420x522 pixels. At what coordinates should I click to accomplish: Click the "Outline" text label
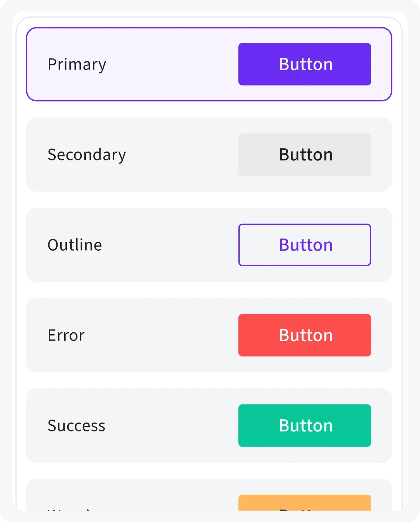(x=75, y=245)
